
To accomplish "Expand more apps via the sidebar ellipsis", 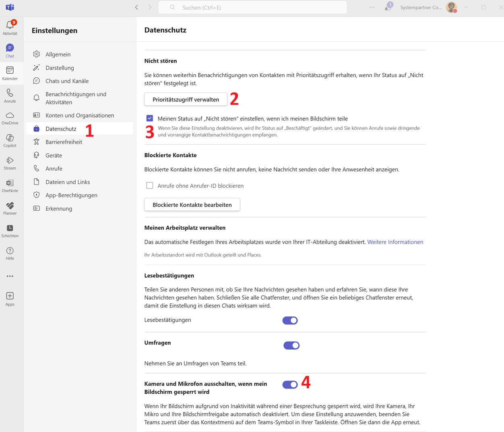I will [x=10, y=276].
